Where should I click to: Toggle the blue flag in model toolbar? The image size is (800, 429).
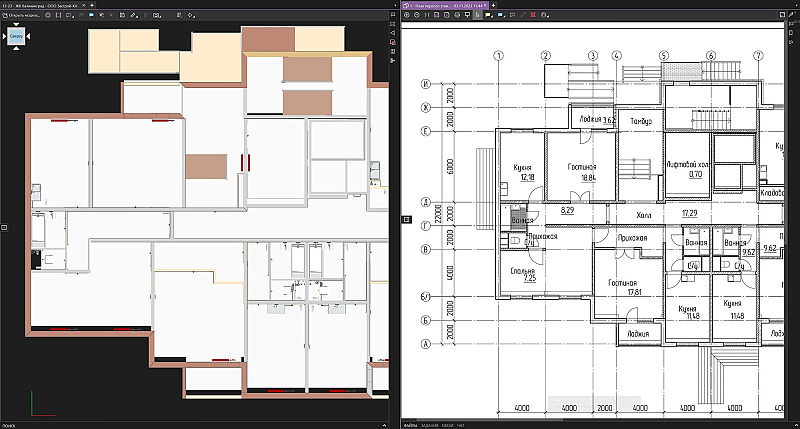point(91,16)
